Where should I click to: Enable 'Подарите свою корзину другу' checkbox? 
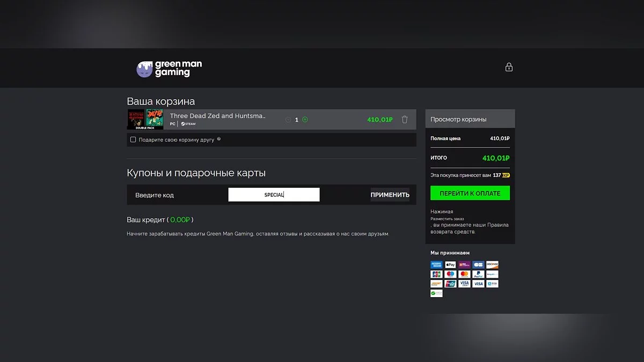(x=133, y=139)
